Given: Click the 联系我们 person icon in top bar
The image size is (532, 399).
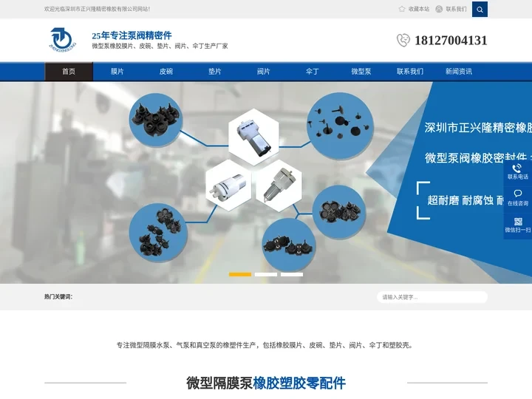Looking at the screenshot, I should 439,10.
